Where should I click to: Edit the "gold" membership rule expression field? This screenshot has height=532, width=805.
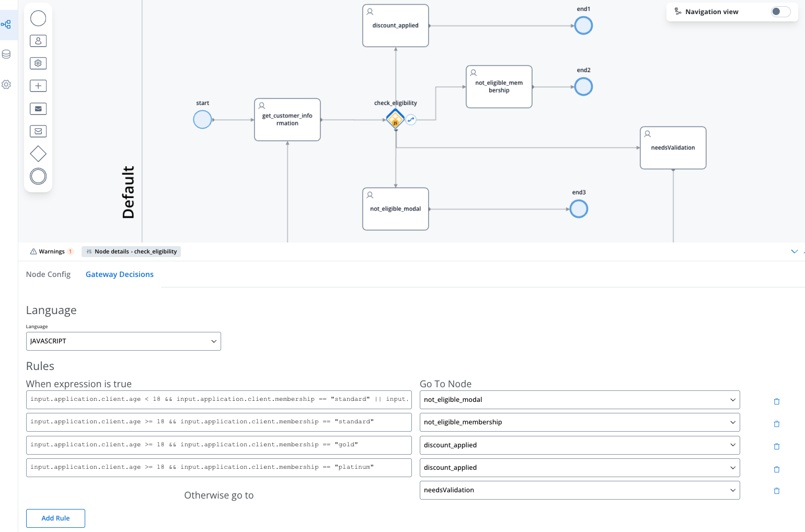coord(219,445)
